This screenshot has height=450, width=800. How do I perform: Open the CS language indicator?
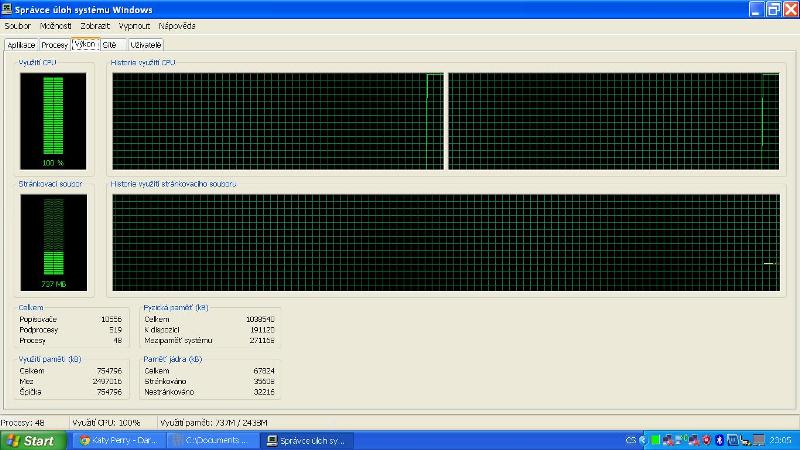(x=631, y=440)
